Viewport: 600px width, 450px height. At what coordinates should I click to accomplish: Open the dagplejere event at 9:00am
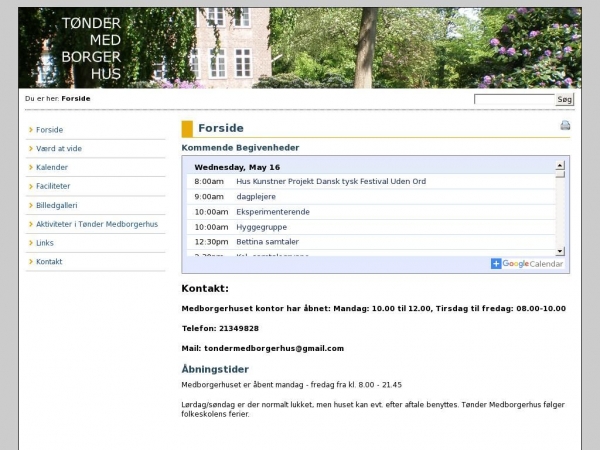[x=256, y=197]
